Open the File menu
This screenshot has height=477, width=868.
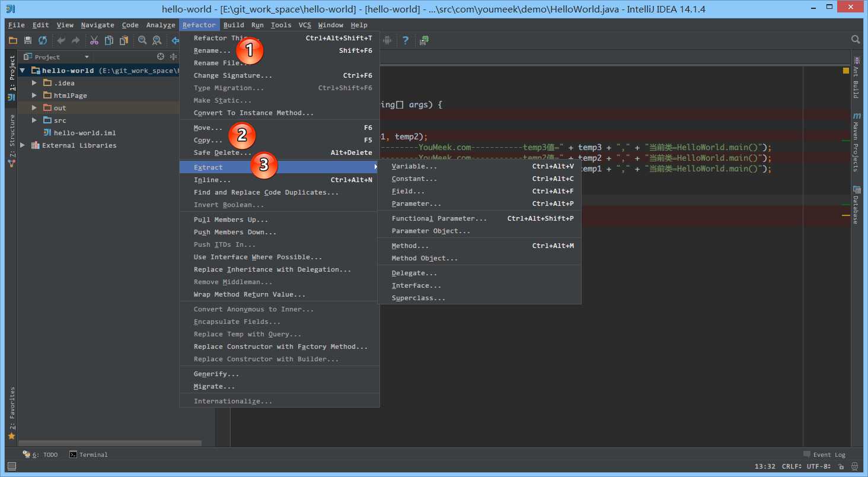(17, 25)
